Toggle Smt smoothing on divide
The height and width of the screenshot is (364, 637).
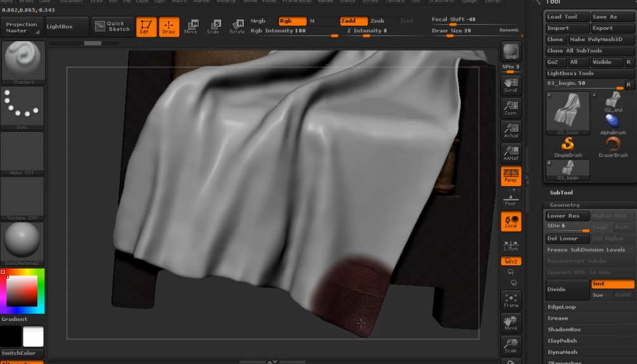click(x=613, y=284)
